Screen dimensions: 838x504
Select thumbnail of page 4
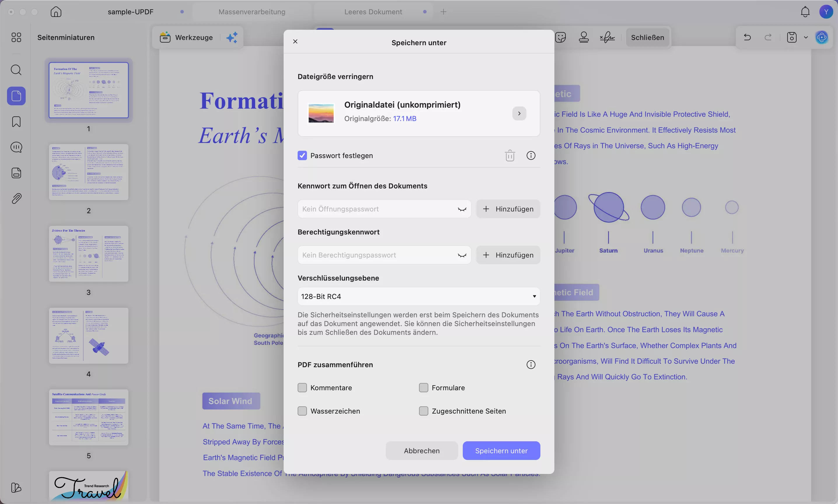(88, 335)
